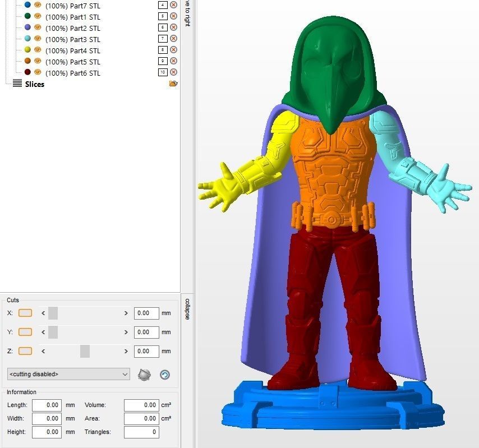Toggle visibility eye for Part1 STL
The height and width of the screenshot is (448, 479).
click(x=38, y=16)
